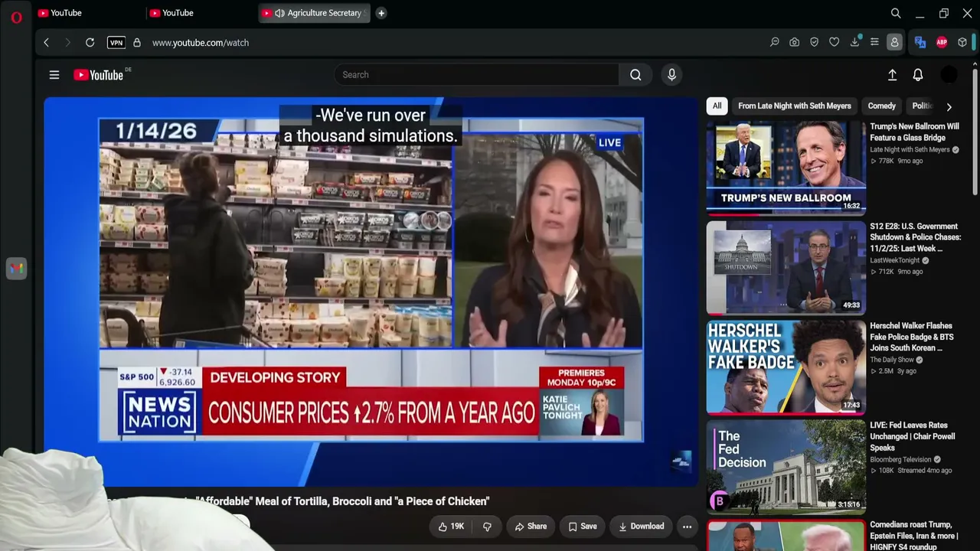Open the Herschel Walker's Fake Badge thumbnail
Image resolution: width=980 pixels, height=551 pixels.
tap(786, 367)
